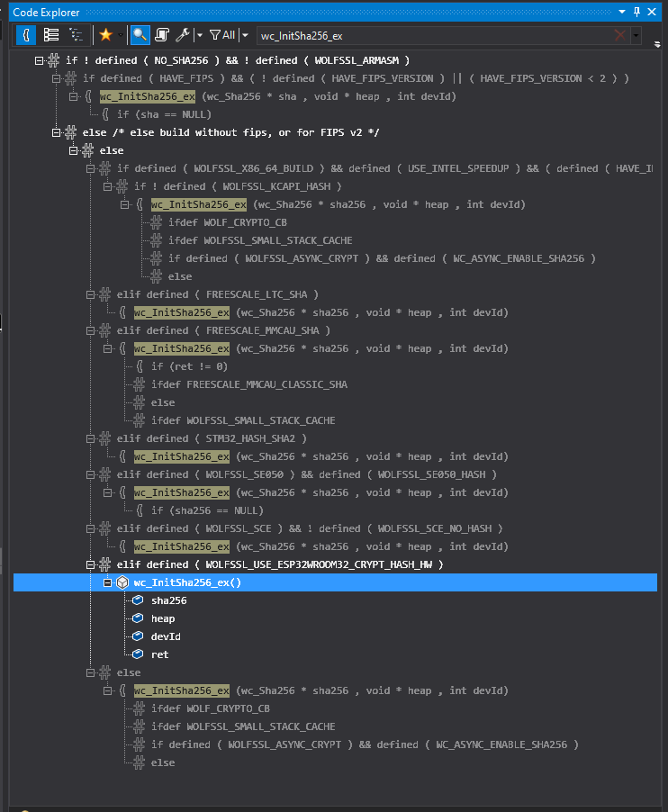This screenshot has width=668, height=812.
Task: Collapse the highlighted wc_InitSha256_ex() function node
Action: coord(107,583)
